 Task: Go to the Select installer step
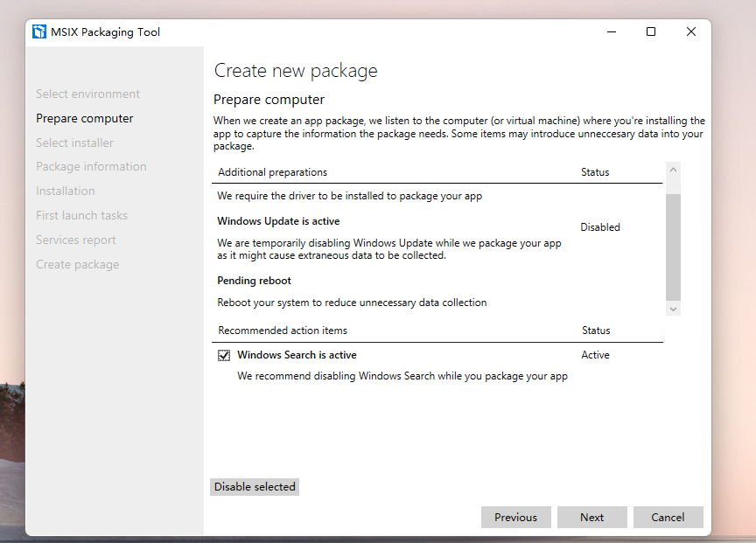point(74,143)
